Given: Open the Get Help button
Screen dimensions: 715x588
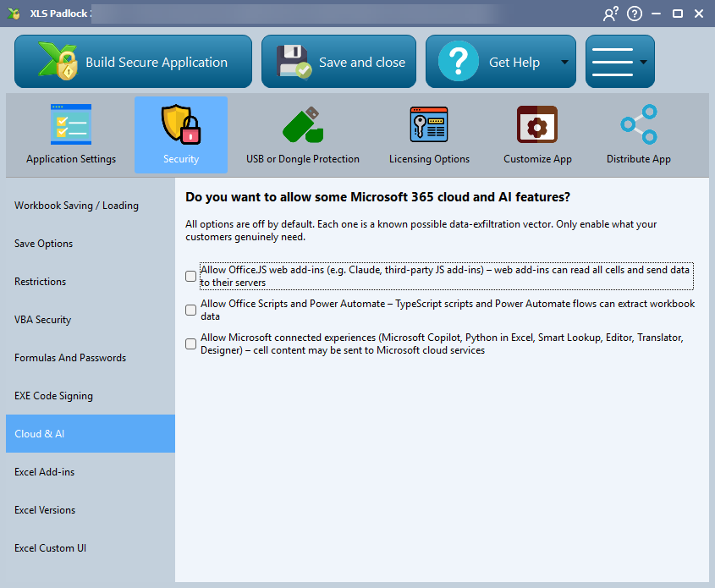Looking at the screenshot, I should click(501, 62).
